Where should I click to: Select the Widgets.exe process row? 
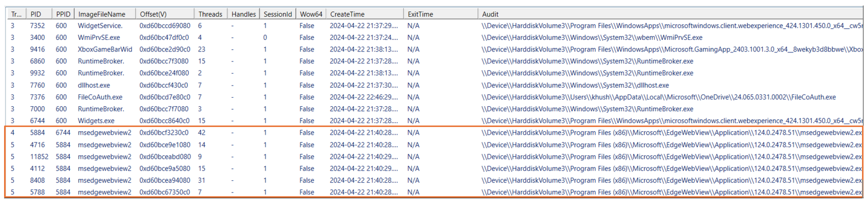(96, 121)
